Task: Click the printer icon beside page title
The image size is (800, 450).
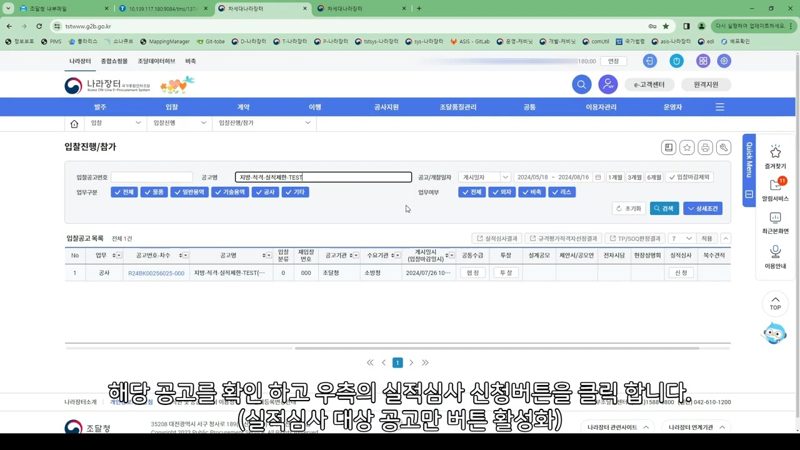Action: click(x=705, y=147)
